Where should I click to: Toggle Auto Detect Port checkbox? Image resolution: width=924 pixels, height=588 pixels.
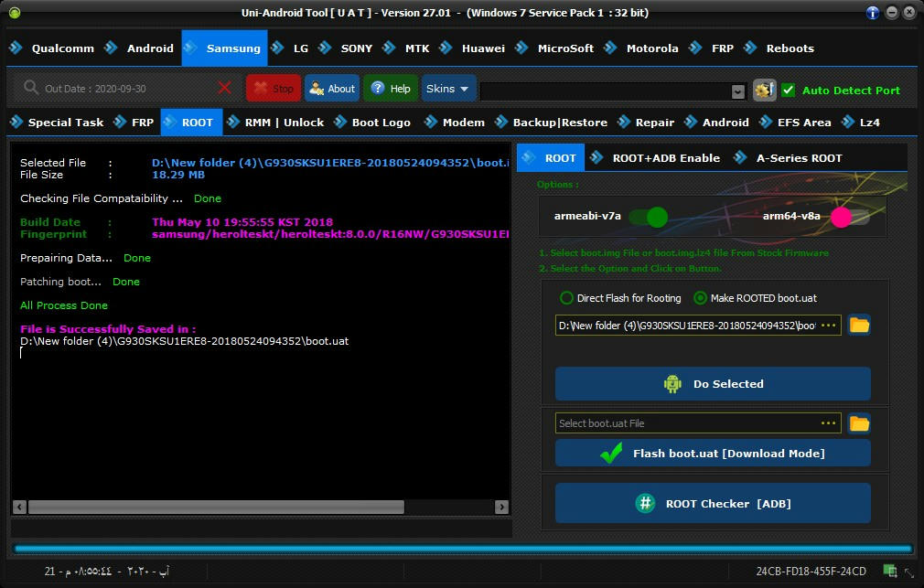click(788, 90)
